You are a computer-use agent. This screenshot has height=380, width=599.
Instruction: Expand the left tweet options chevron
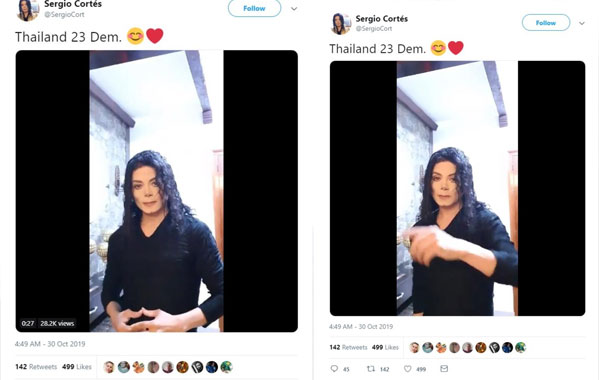point(294,8)
